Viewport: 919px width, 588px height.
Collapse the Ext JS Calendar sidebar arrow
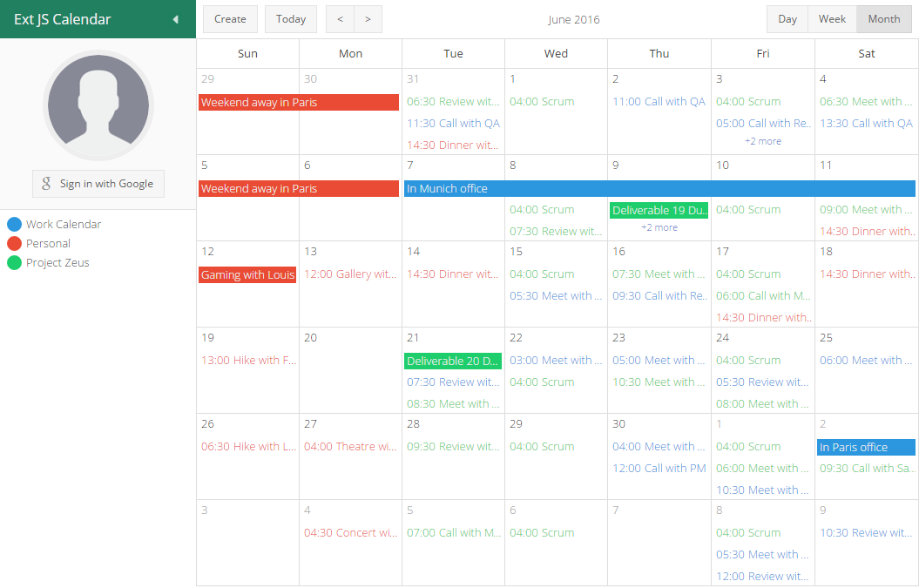point(175,19)
